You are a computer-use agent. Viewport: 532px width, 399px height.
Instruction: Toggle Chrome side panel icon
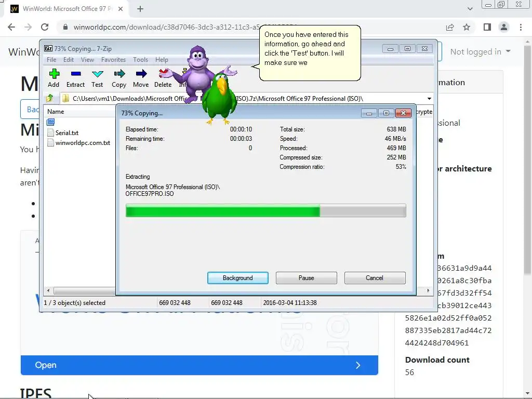coord(487,27)
